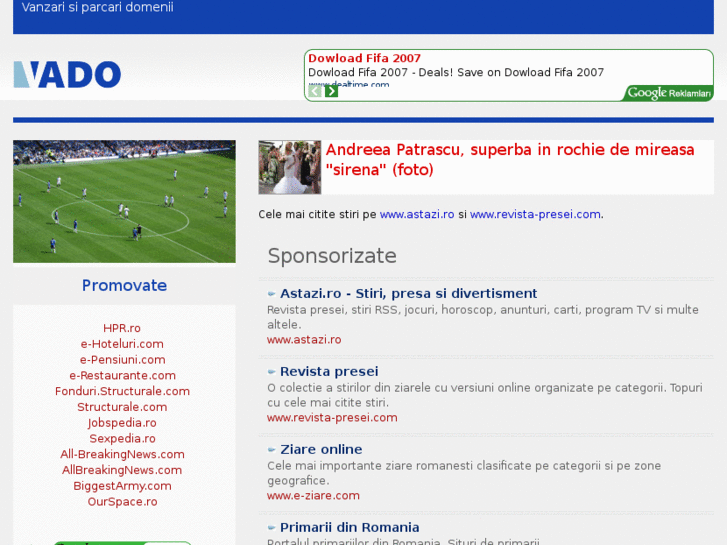This screenshot has width=727, height=545.
Task: Open the Ziare online heading
Action: 321,449
